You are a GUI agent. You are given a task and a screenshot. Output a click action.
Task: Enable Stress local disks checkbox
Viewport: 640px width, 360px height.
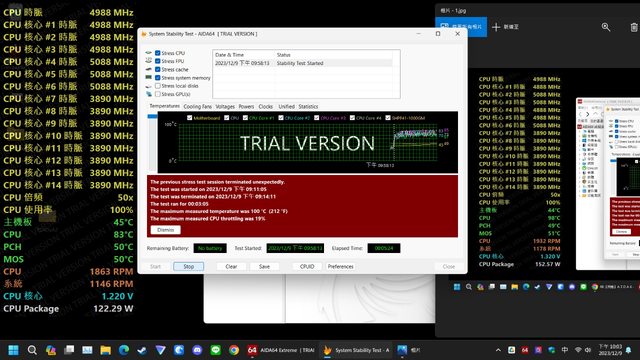point(158,86)
